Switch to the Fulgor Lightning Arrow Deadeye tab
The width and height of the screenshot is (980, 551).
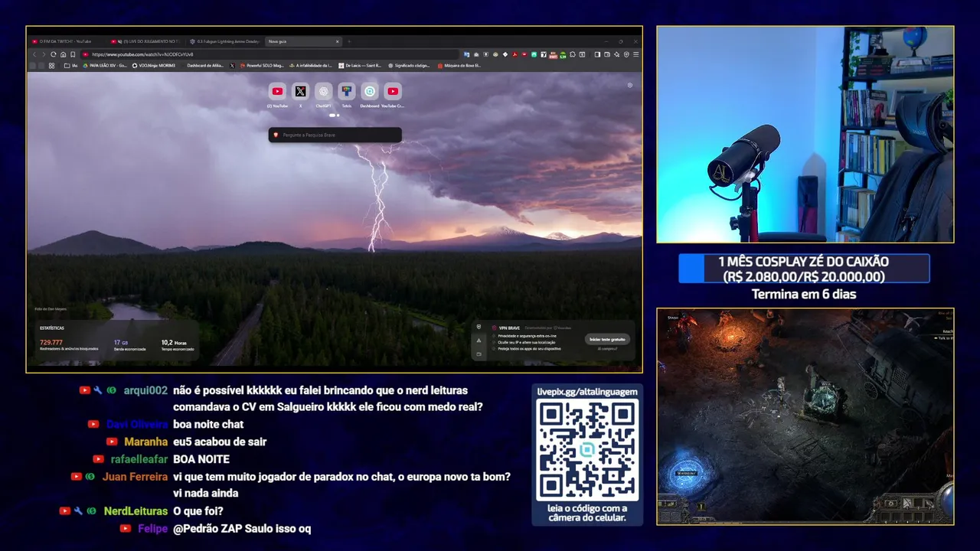tap(224, 41)
